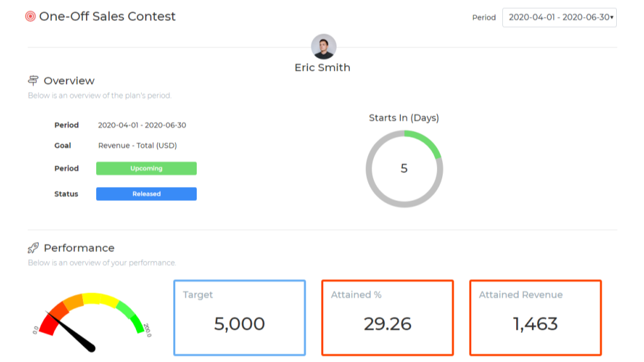This screenshot has height=362, width=644.
Task: Click the rocket icon next to Performance
Action: [34, 248]
